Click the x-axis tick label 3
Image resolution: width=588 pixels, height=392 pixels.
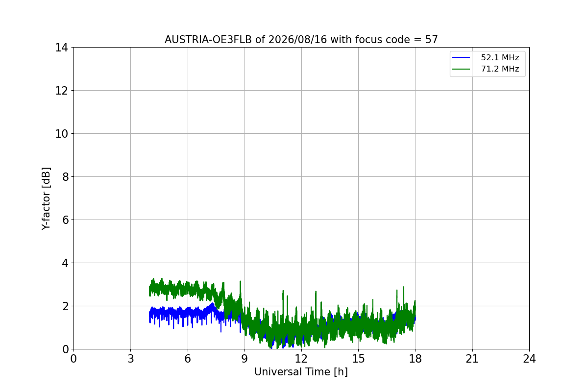tap(130, 359)
